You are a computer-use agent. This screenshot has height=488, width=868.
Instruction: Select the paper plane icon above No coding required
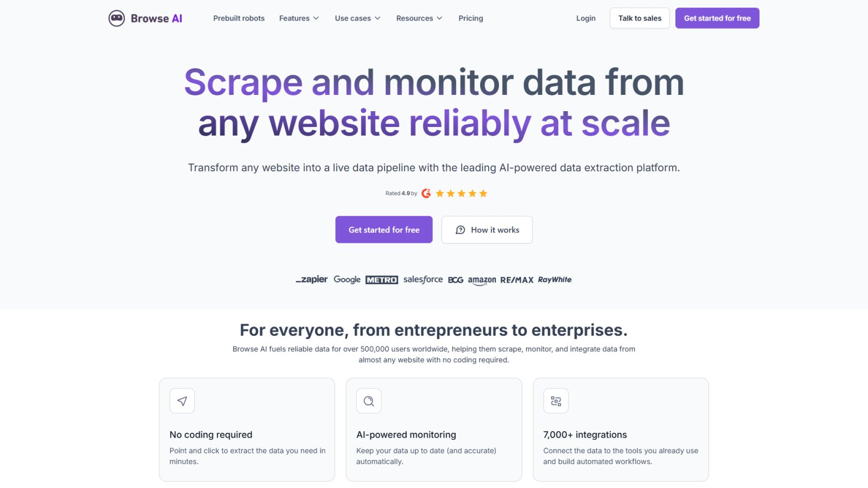click(x=182, y=401)
